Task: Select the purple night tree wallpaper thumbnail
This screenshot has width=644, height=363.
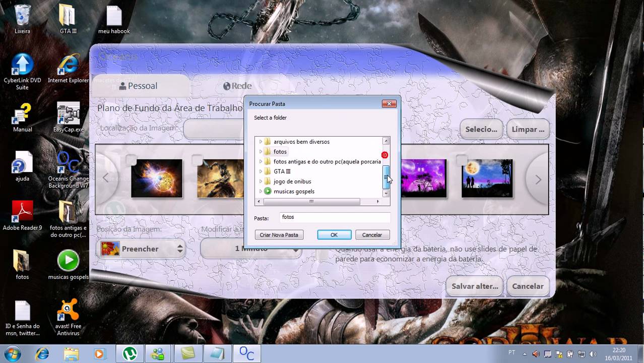Action: 423,178
